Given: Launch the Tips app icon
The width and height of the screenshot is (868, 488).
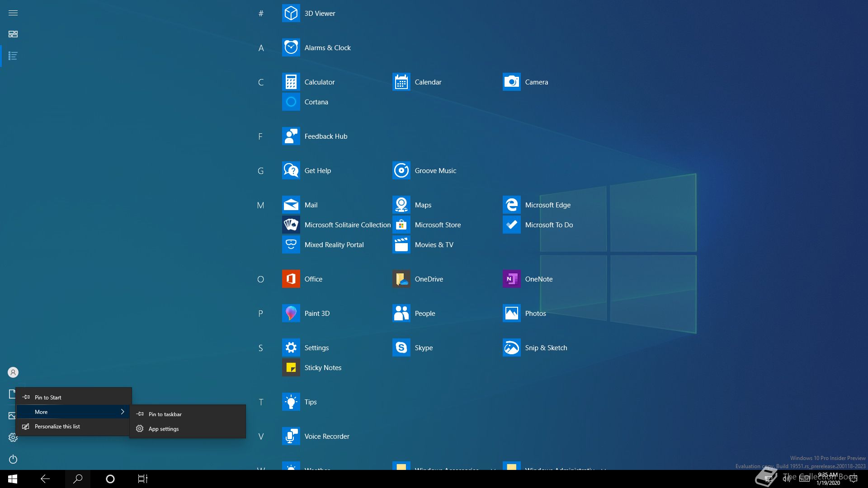Looking at the screenshot, I should pyautogui.click(x=291, y=402).
